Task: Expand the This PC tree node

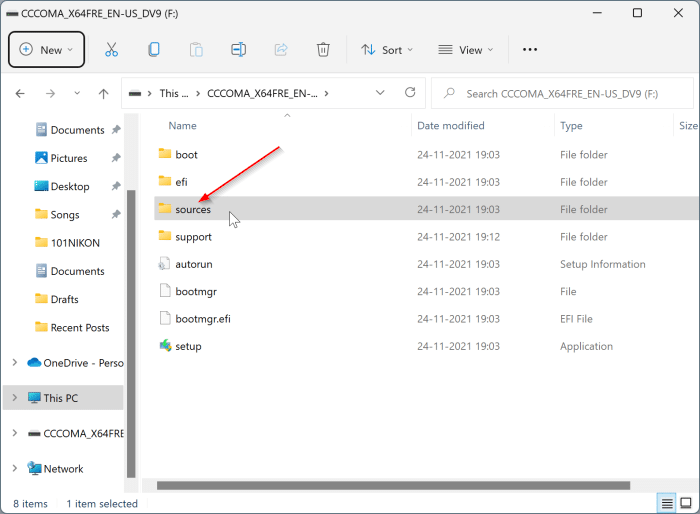Action: tap(15, 397)
